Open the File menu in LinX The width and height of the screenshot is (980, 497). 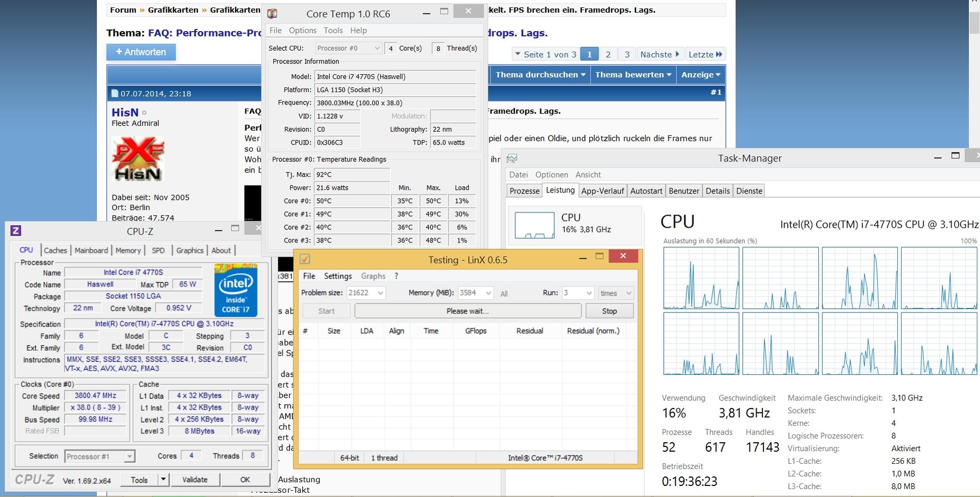tap(309, 276)
